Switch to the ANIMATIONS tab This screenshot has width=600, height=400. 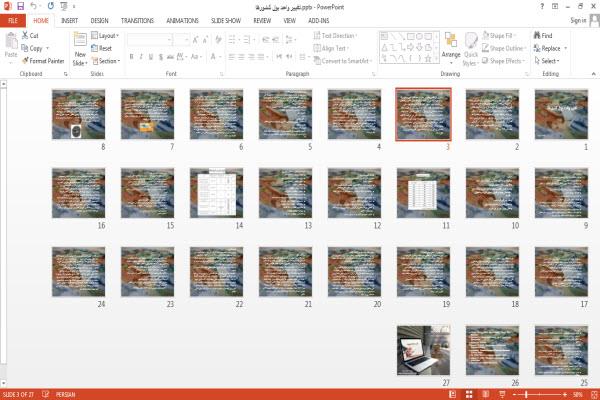(x=183, y=21)
